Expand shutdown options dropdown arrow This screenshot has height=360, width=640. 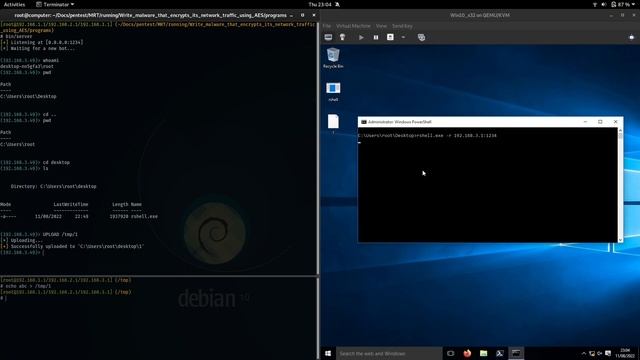point(403,37)
